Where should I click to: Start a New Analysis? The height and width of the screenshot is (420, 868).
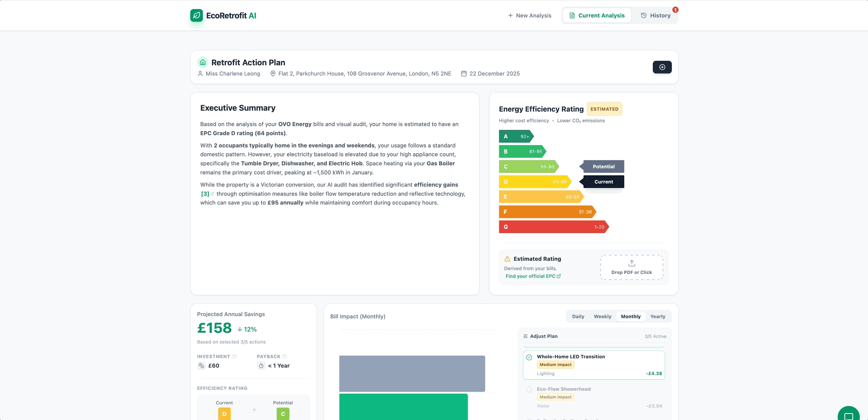[x=530, y=15]
